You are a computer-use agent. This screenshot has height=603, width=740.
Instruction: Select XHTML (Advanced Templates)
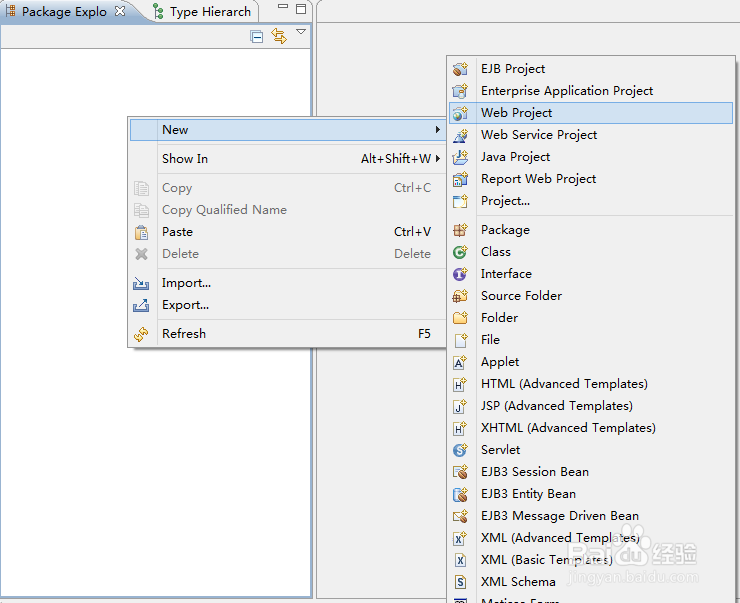pos(591,428)
